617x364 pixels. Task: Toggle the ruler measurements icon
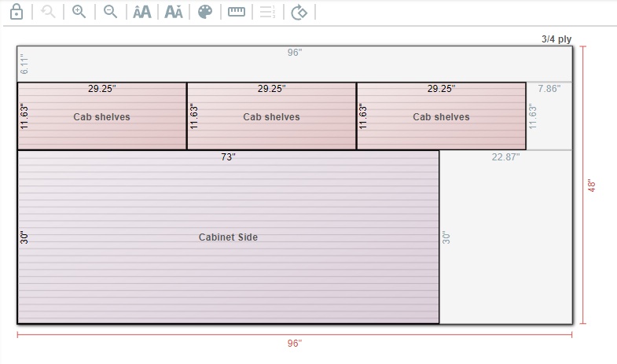tap(237, 12)
